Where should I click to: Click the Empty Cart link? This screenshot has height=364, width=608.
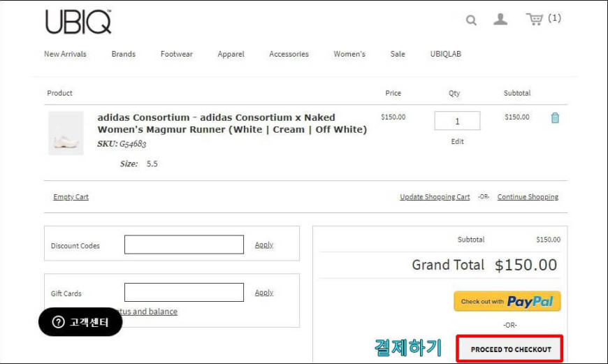[x=71, y=197]
